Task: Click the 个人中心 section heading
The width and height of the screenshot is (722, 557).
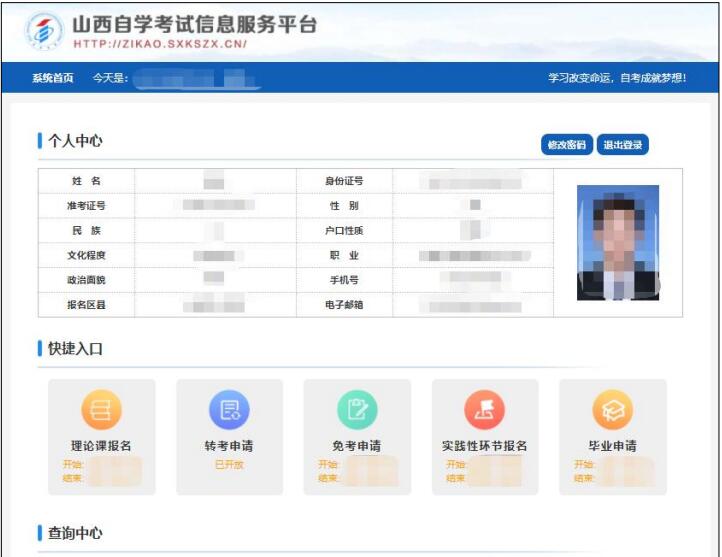Action: 75,141
